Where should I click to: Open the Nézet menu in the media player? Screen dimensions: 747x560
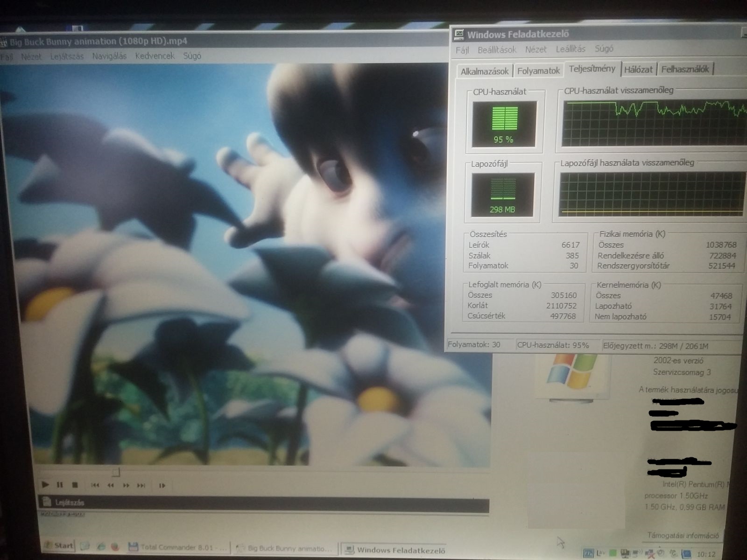tap(31, 56)
